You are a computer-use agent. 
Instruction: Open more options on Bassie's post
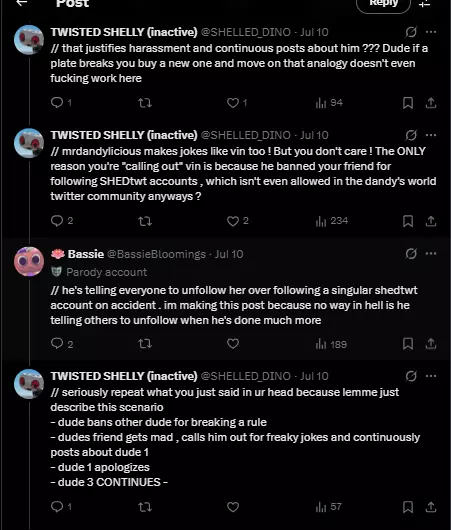pyautogui.click(x=431, y=254)
